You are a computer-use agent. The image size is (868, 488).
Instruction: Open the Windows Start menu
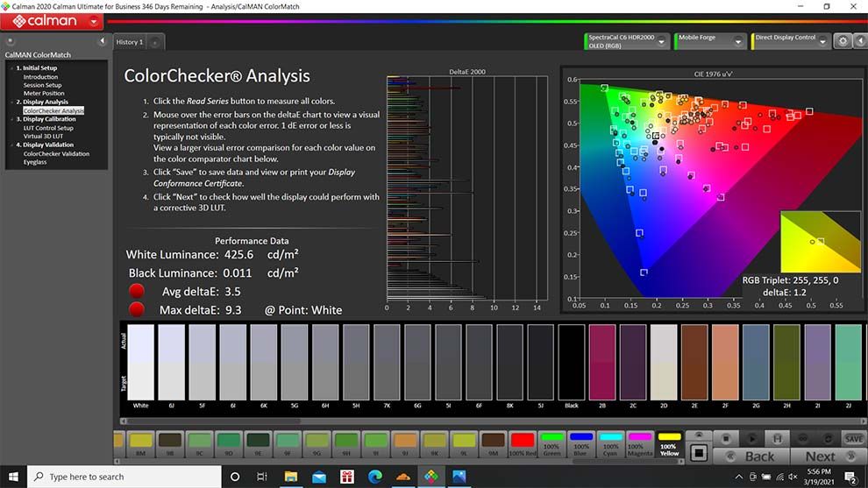[13, 477]
